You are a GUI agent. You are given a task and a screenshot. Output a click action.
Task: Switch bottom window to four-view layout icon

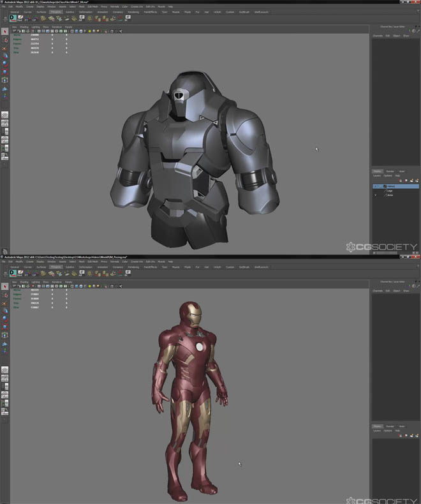click(x=4, y=378)
